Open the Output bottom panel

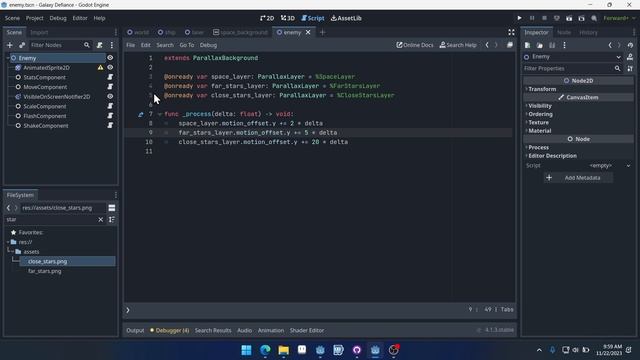point(135,331)
